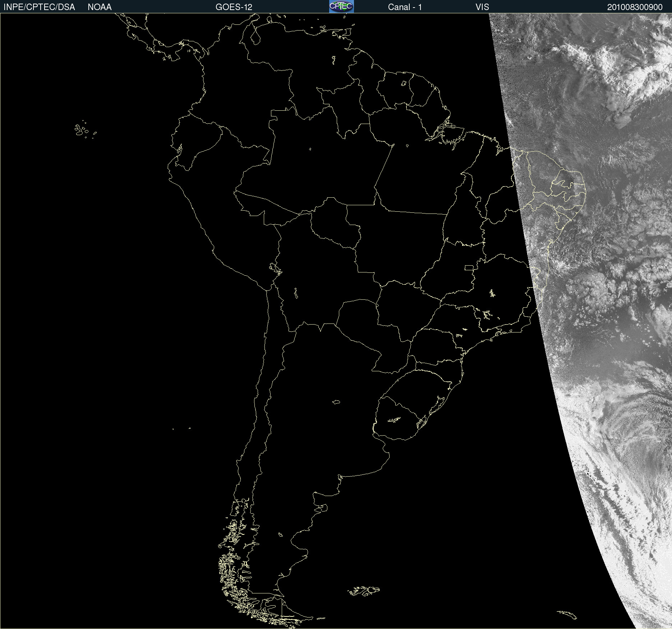Click the GOES-12 satellite label
Viewport: 672px width, 629px height.
(234, 7)
